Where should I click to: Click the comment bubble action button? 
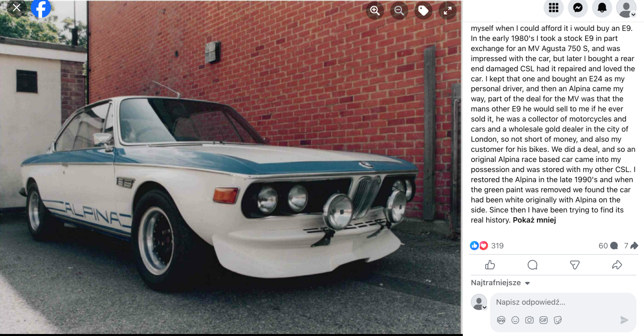coord(533,265)
